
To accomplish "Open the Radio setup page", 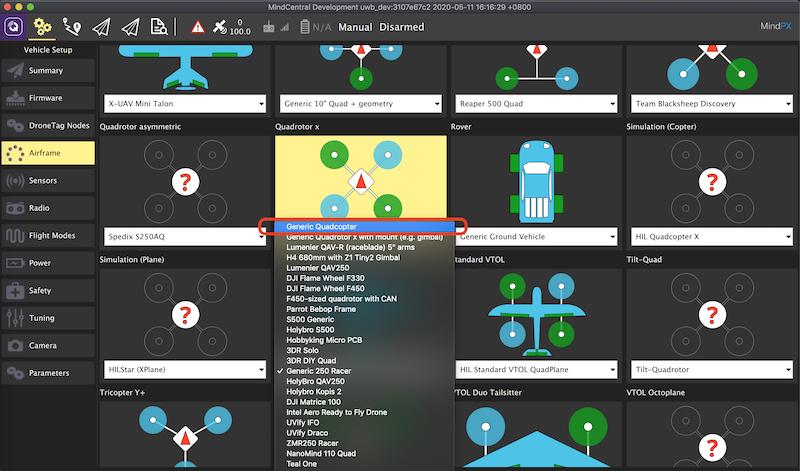I will point(48,208).
